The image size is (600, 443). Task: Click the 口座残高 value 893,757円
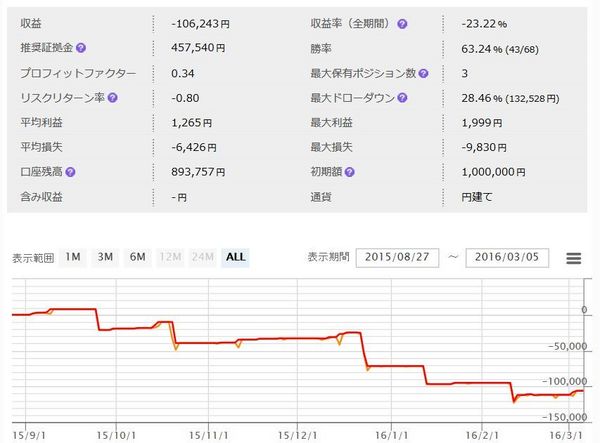tap(198, 172)
